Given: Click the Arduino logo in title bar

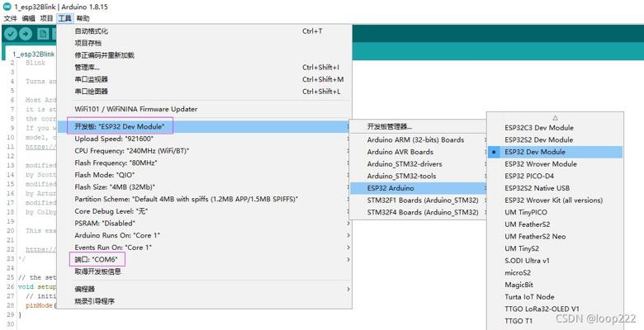Looking at the screenshot, I should point(7,7).
